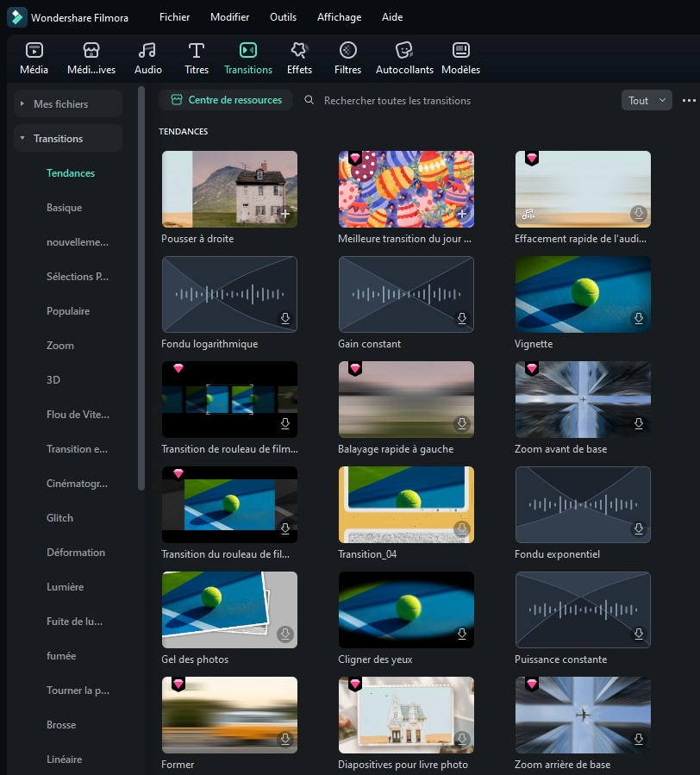This screenshot has height=775, width=700.
Task: Download Effacement rapide de l'audi... transition
Action: [638, 214]
